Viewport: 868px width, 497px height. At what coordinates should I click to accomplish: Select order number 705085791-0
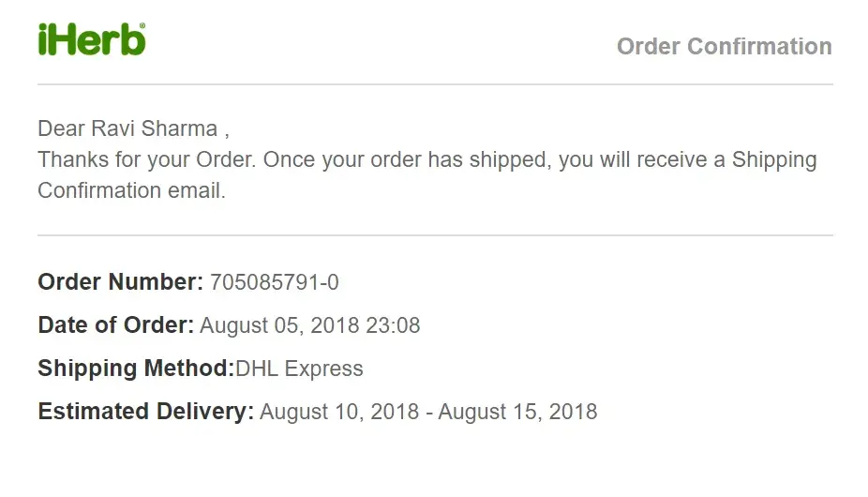pos(274,281)
